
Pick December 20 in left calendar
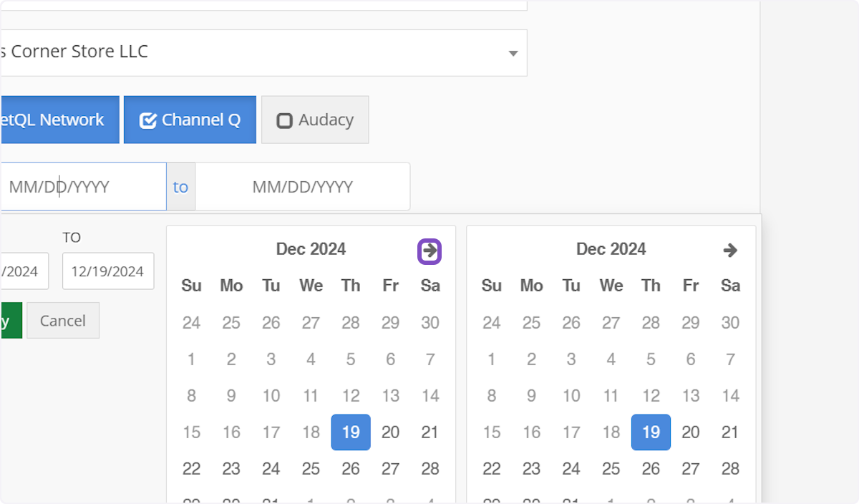point(390,432)
